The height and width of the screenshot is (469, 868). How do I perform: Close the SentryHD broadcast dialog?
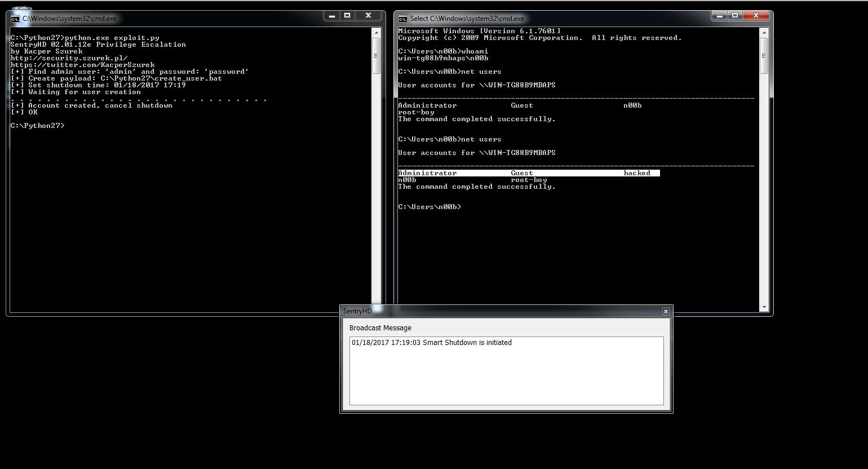point(666,311)
